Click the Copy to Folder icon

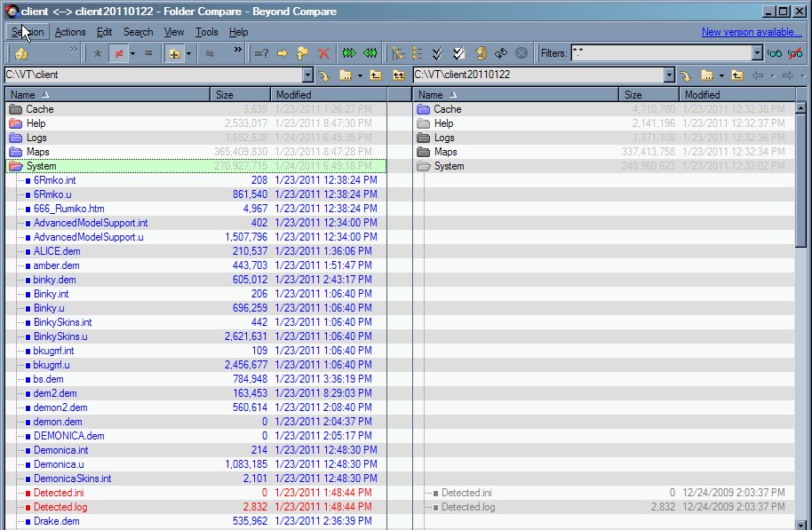point(302,53)
